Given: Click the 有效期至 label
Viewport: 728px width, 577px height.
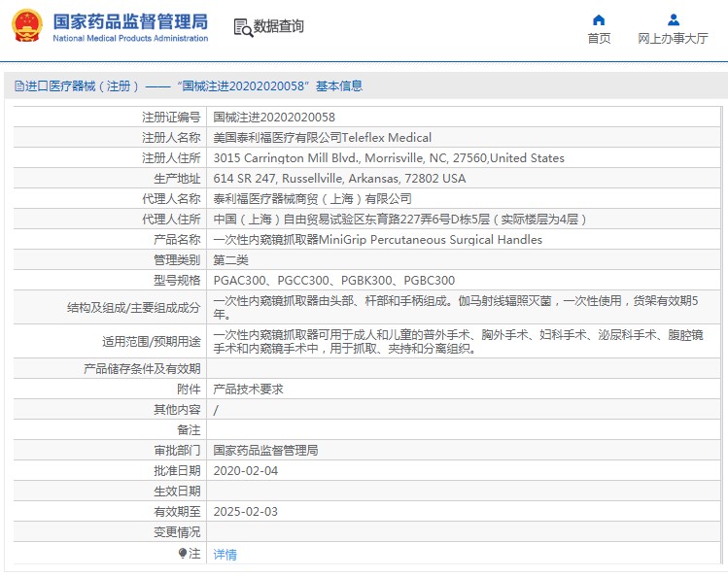Looking at the screenshot, I should click(x=177, y=512).
